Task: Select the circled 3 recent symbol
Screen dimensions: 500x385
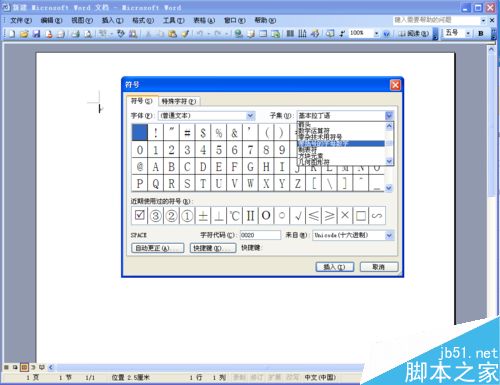Action: [x=155, y=215]
